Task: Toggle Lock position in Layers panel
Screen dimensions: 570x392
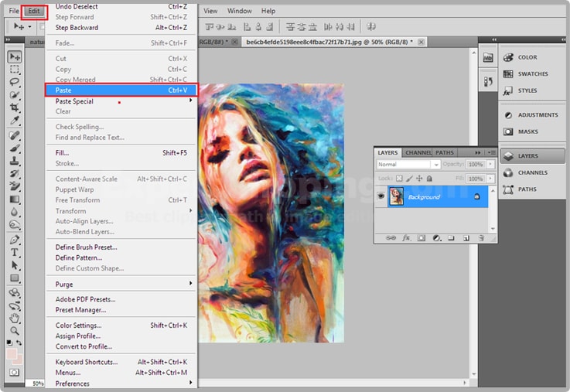Action: tap(419, 179)
